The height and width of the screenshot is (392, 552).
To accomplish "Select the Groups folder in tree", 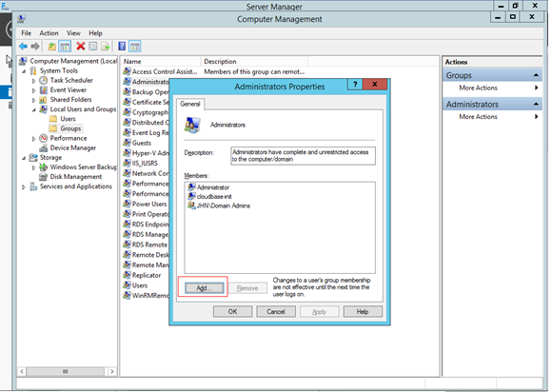I will coord(70,128).
